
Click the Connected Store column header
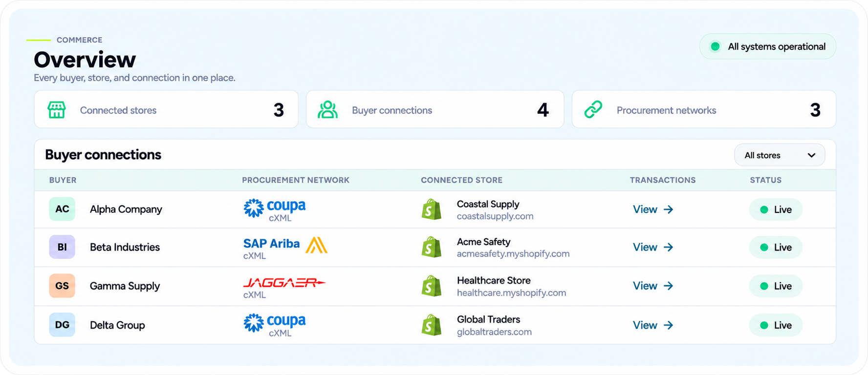click(x=462, y=180)
